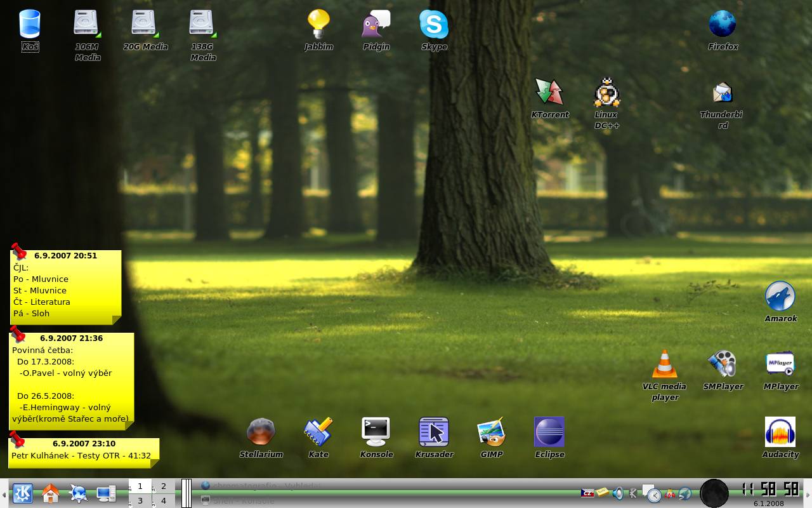Launch the Amarok music player icon
812x508 pixels.
click(780, 297)
